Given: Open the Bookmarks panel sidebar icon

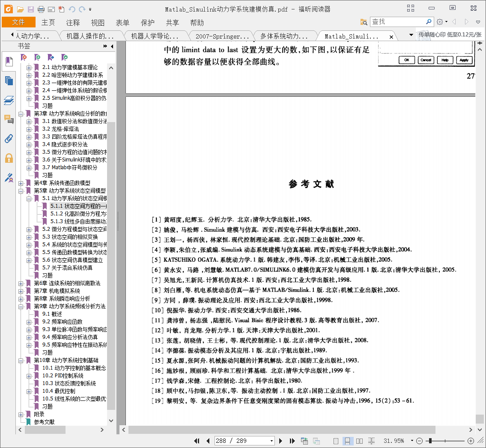Looking at the screenshot, I should pyautogui.click(x=9, y=61).
